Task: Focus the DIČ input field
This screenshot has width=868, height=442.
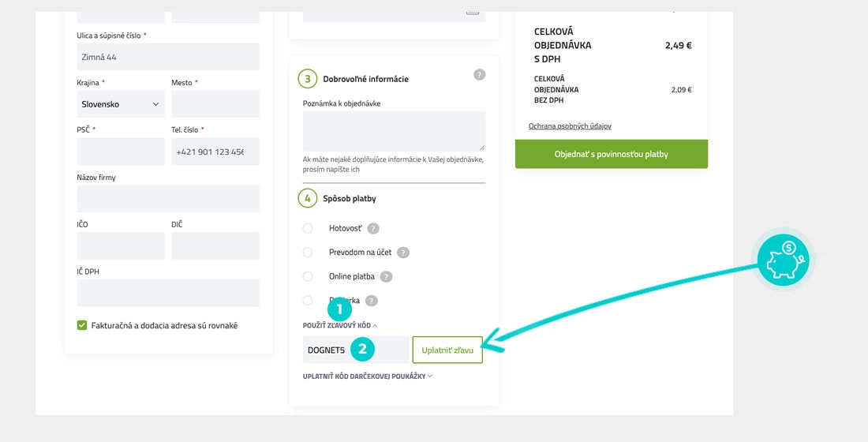Action: click(215, 246)
